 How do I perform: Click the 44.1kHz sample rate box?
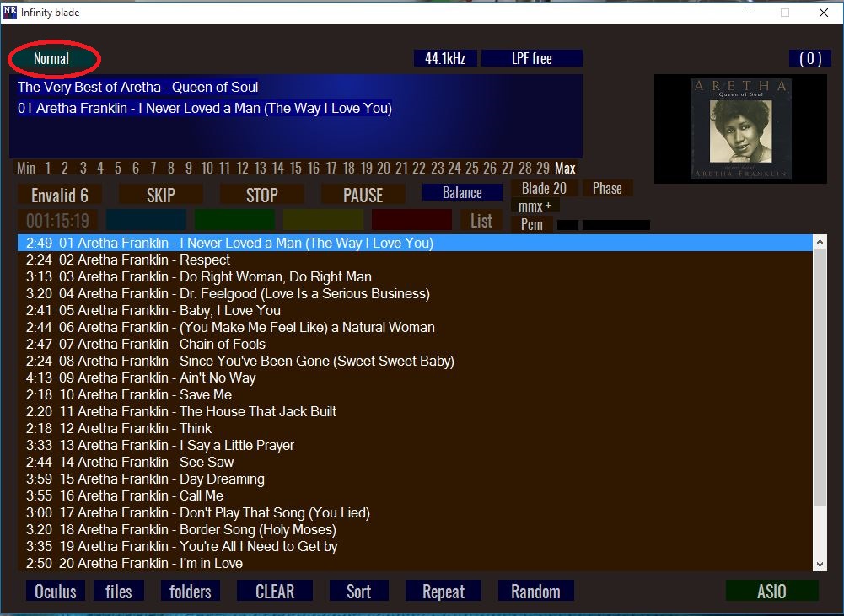pos(445,58)
